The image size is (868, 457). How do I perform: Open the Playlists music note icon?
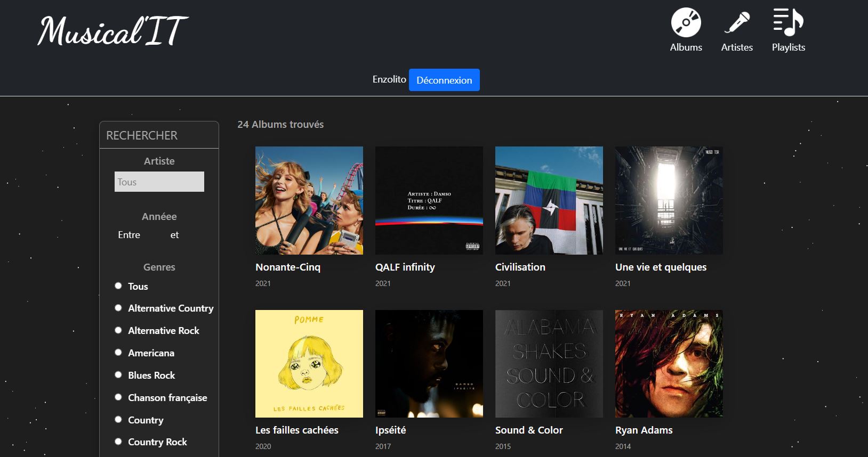point(788,22)
